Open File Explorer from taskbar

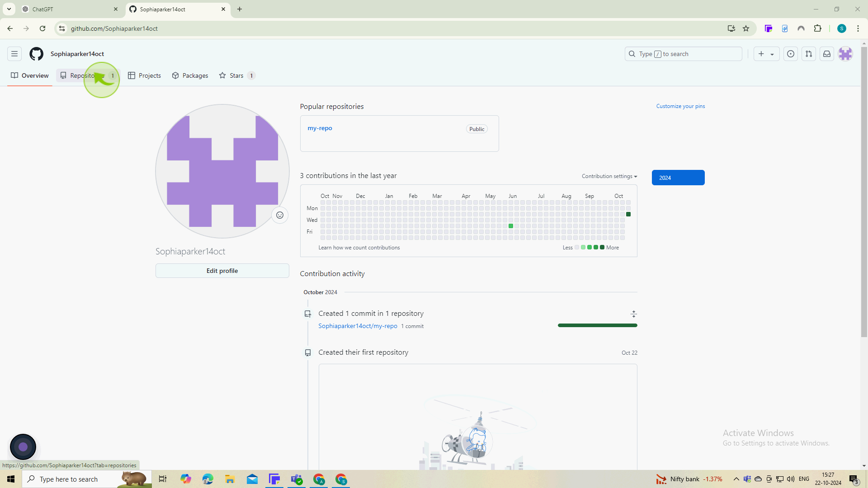tap(230, 479)
